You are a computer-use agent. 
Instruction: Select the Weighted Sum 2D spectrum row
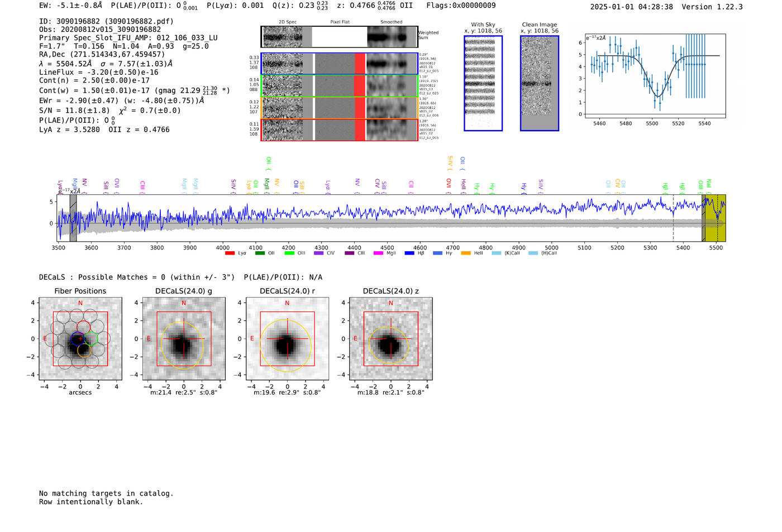[x=339, y=37]
